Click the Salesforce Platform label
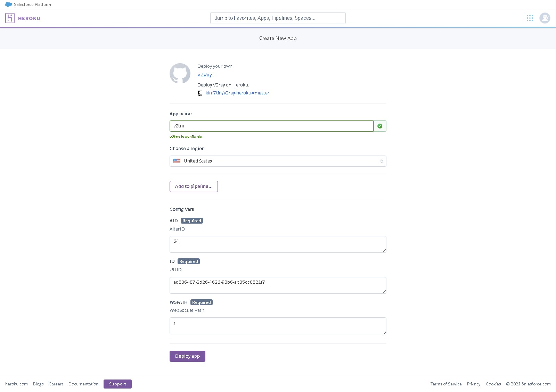The width and height of the screenshot is (556, 392). [x=32, y=5]
